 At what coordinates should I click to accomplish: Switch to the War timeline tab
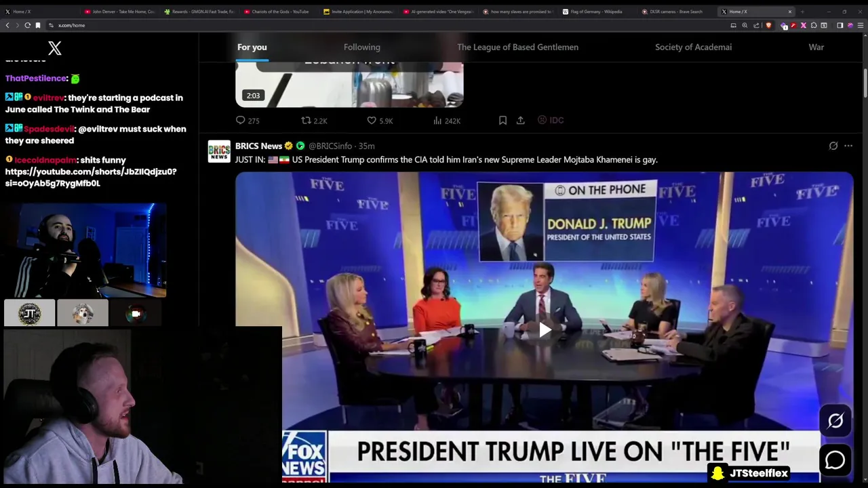816,47
